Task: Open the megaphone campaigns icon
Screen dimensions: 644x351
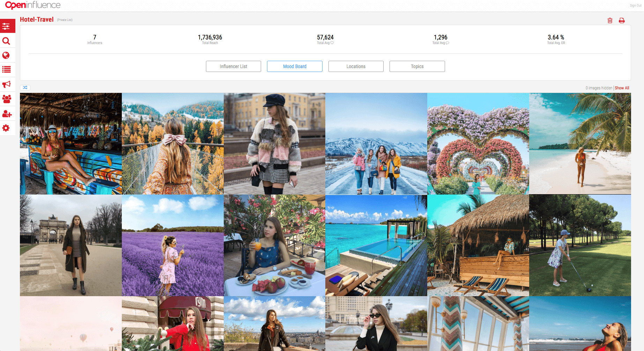Action: pyautogui.click(x=6, y=84)
